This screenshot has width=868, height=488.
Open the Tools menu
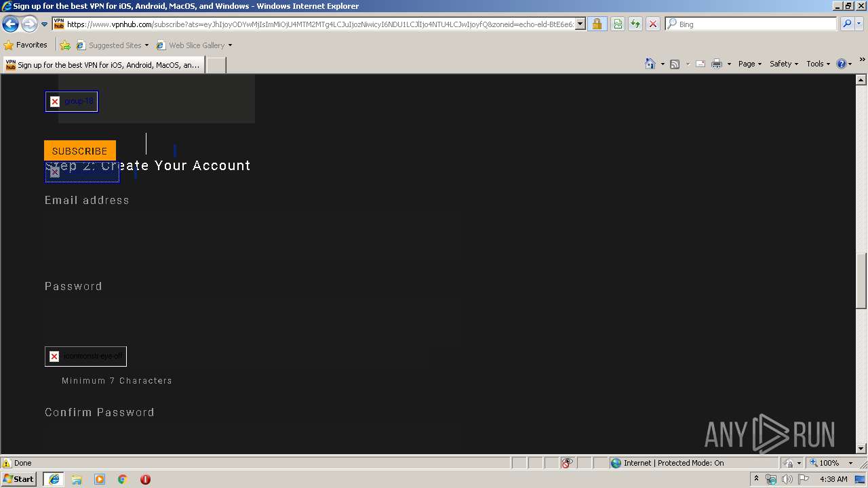click(x=818, y=64)
